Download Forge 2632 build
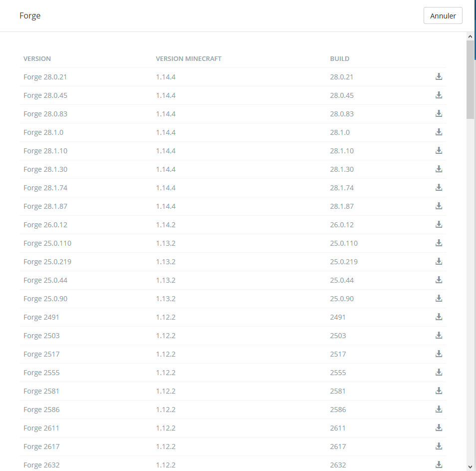The image size is (476, 471). [439, 465]
